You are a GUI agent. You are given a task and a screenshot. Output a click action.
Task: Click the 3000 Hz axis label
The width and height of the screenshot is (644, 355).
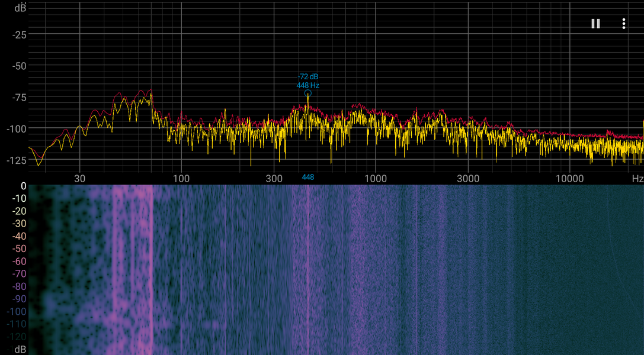[468, 179]
